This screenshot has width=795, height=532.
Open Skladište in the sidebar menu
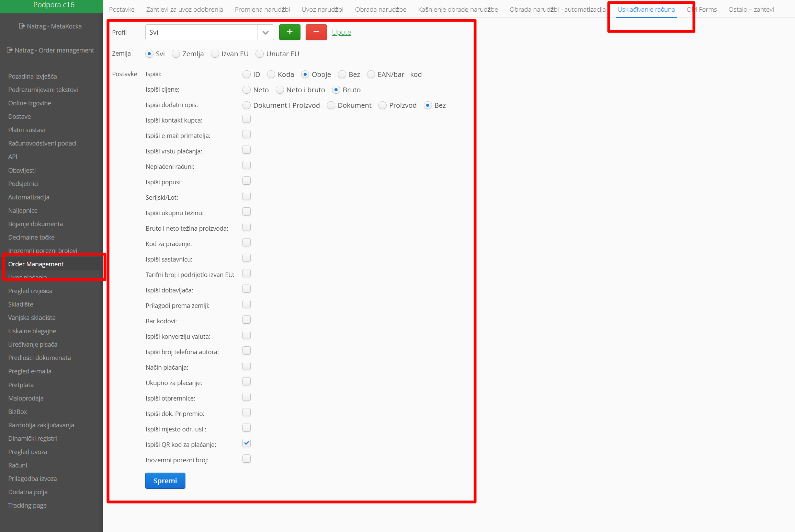(21, 304)
